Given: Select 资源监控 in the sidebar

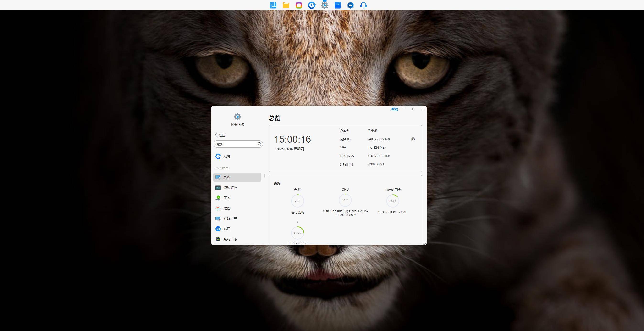Looking at the screenshot, I should (230, 188).
